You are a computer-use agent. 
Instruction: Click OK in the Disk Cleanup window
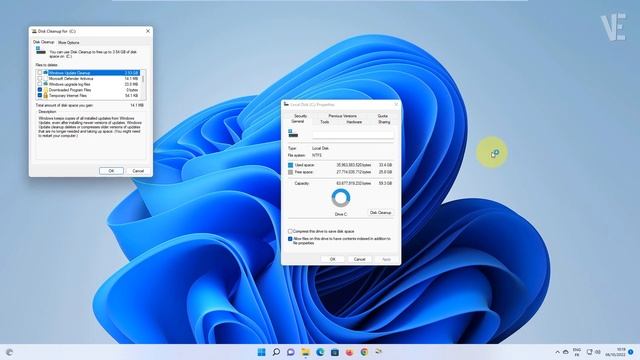(x=111, y=171)
